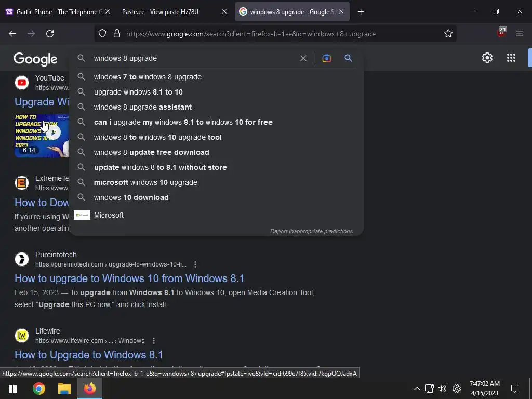Play the YouTube video thumbnail
This screenshot has width=532, height=399.
click(42, 136)
